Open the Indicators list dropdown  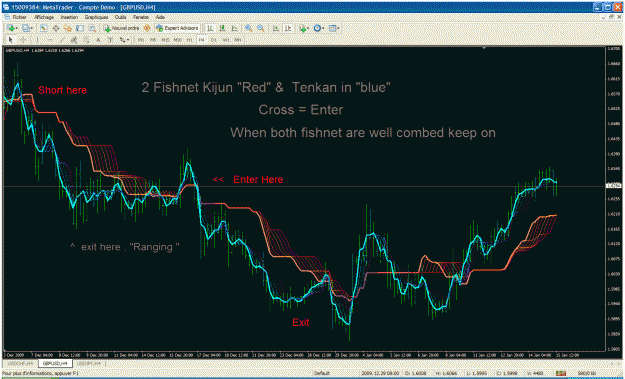pos(304,28)
